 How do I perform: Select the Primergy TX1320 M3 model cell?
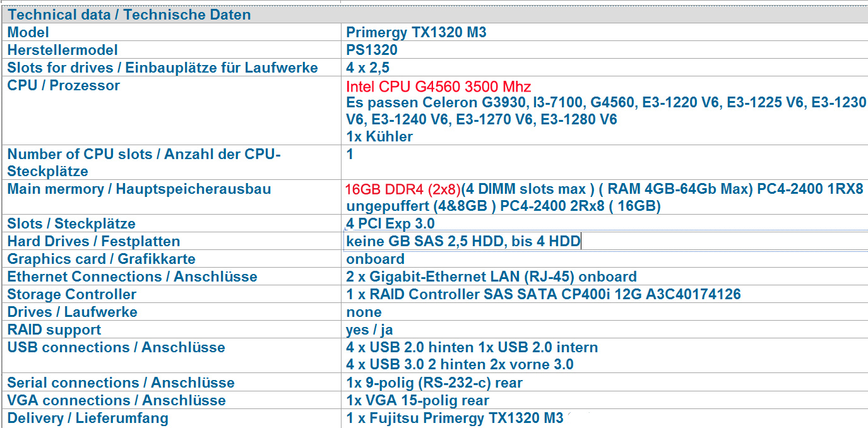point(416,32)
